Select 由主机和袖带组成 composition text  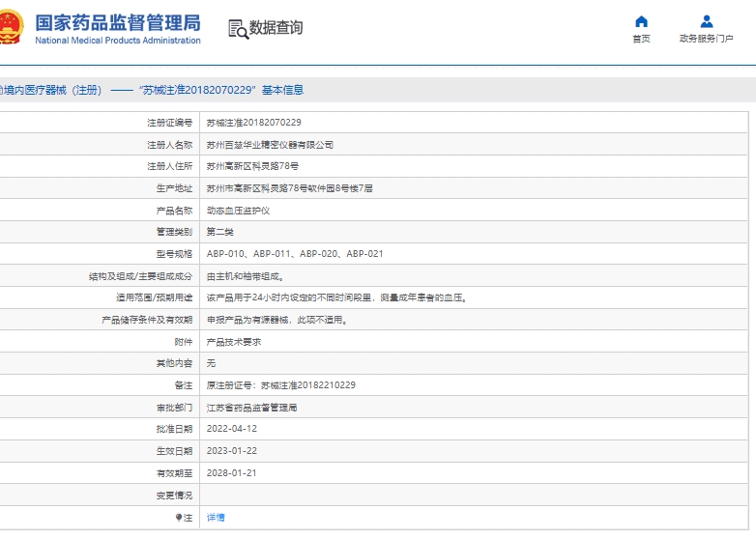245,276
